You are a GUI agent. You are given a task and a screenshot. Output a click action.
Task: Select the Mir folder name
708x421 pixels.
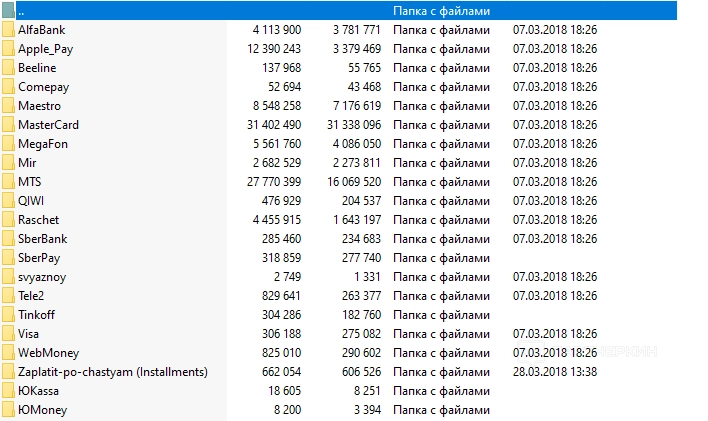coord(27,163)
